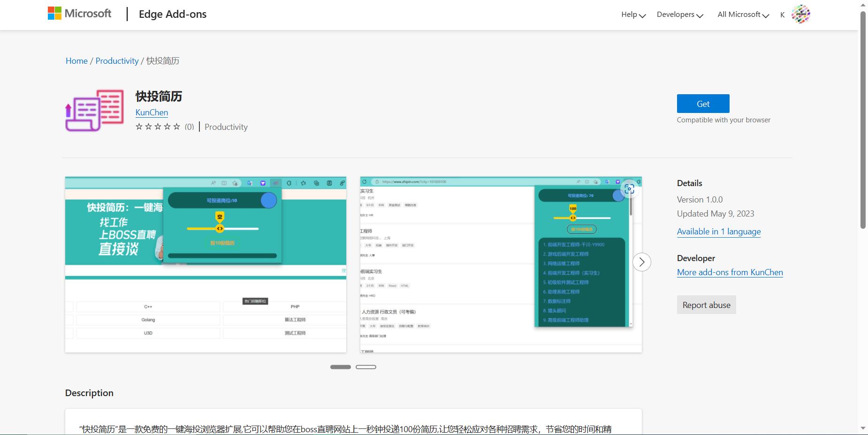This screenshot has height=435, width=868.
Task: Click the visual search icon on screenshot
Action: point(629,189)
